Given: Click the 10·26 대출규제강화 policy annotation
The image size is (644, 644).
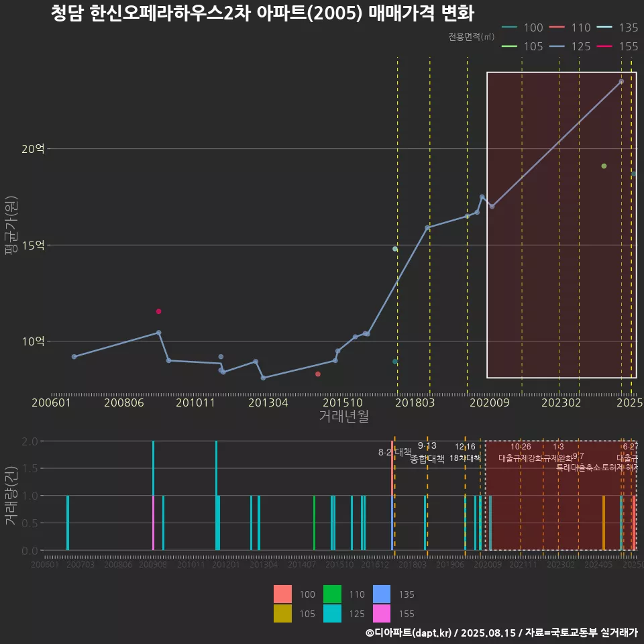Looking at the screenshot, I should coord(521,452).
